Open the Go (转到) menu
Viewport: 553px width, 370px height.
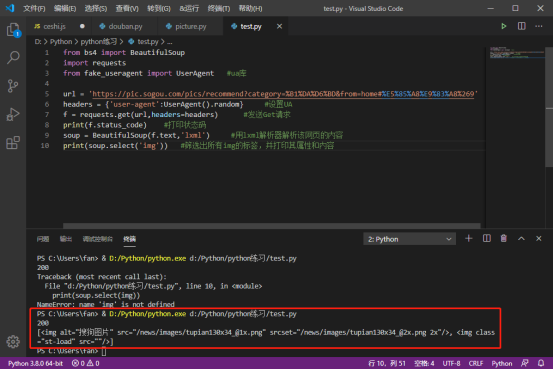click(159, 8)
